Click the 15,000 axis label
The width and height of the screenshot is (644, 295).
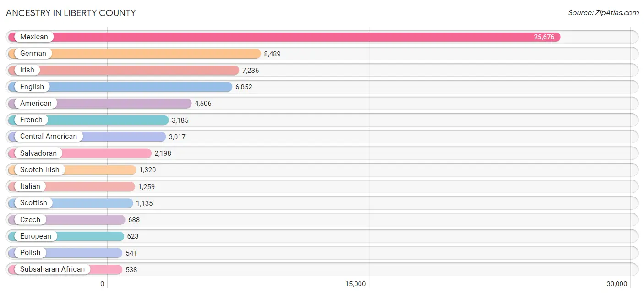click(x=355, y=284)
